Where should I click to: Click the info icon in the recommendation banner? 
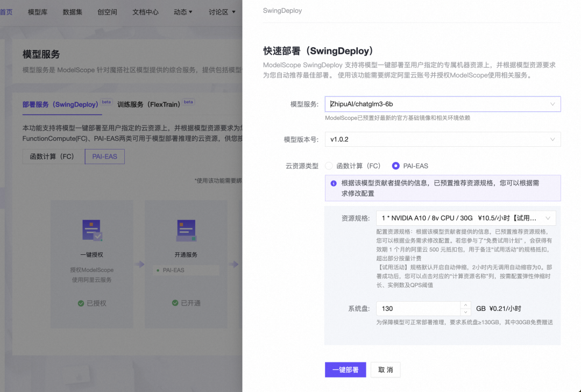click(332, 183)
